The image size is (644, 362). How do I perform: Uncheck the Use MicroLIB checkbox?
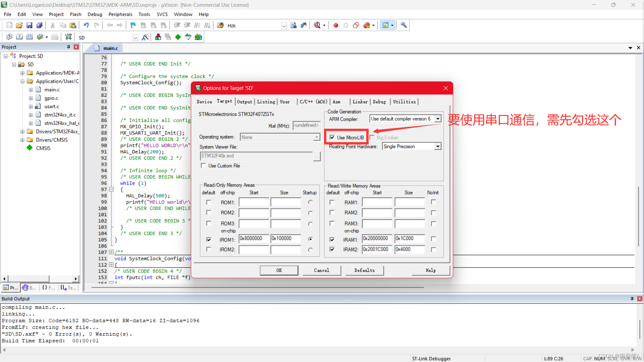coord(332,137)
